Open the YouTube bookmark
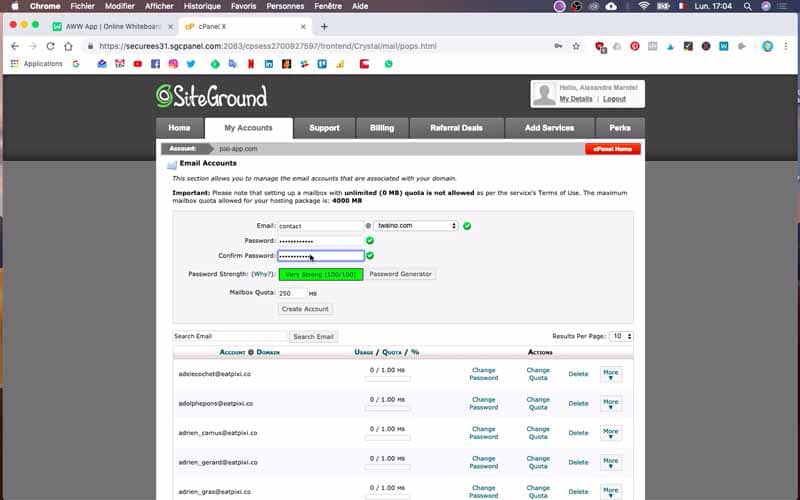The height and width of the screenshot is (500, 800). pos(138,64)
